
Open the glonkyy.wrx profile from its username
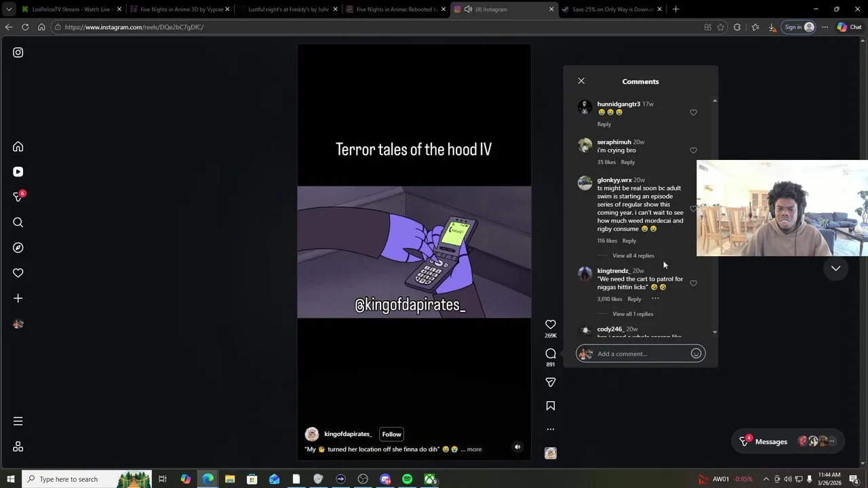point(614,180)
